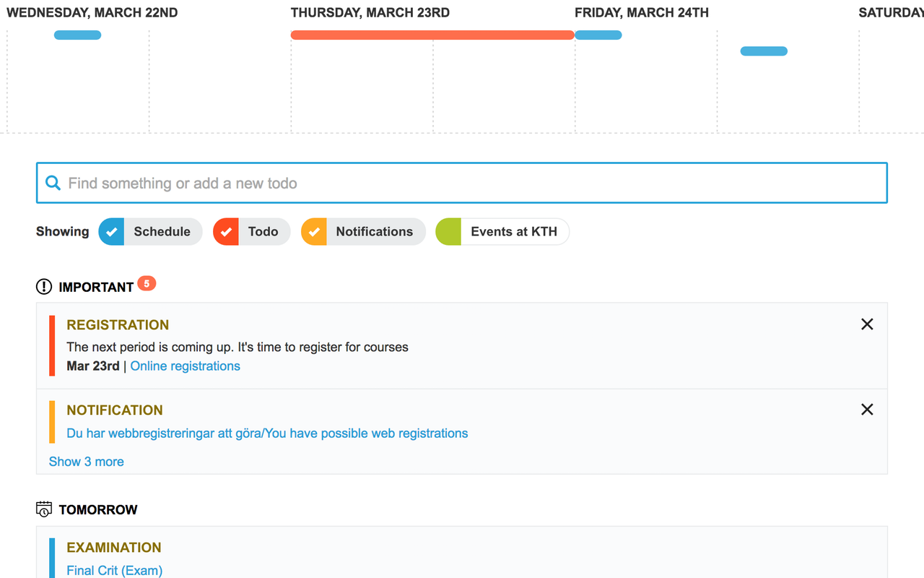
Task: Click the IMPORTANT section heading
Action: [96, 288]
